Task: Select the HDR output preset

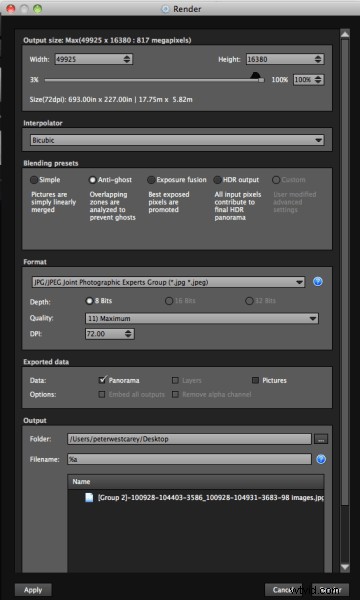Action: (217, 180)
